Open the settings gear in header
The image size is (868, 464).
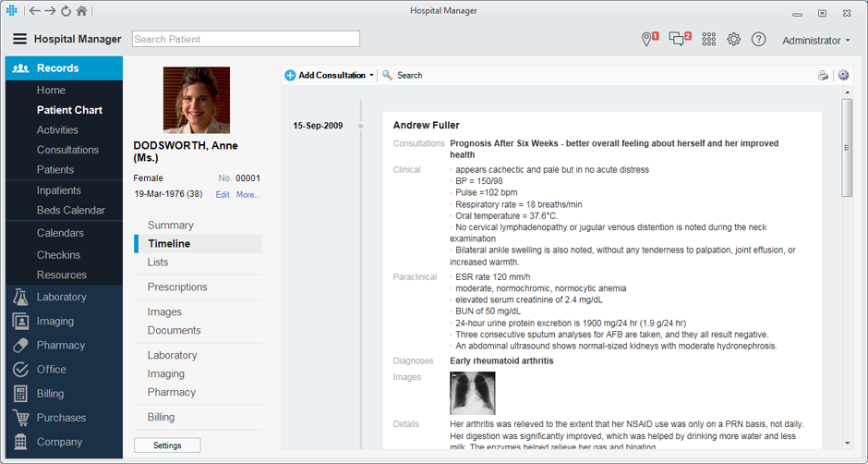pyautogui.click(x=733, y=40)
